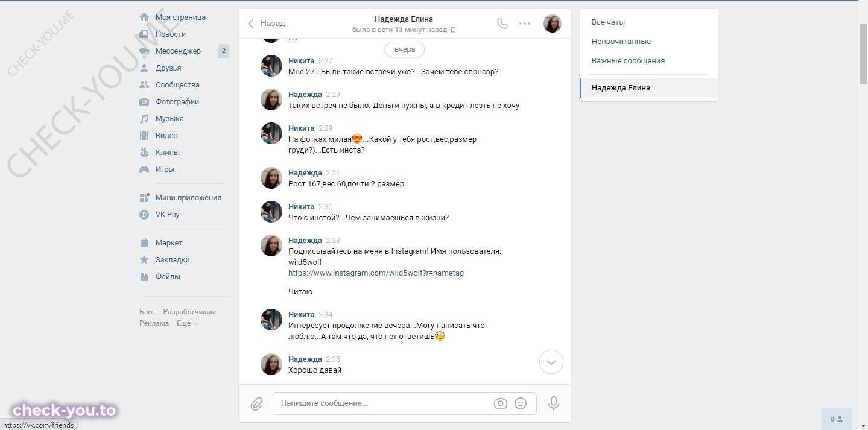The image size is (868, 430).
Task: Open Реклама footer link
Action: coord(154,323)
